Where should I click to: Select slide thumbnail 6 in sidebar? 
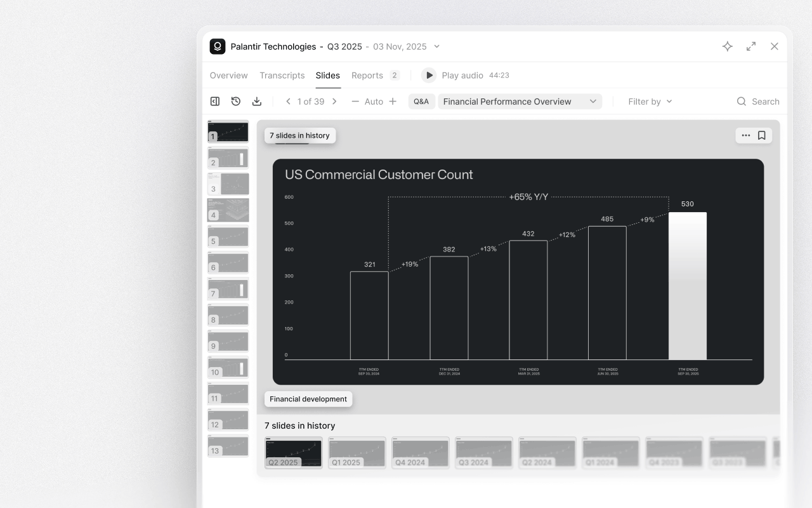(228, 263)
